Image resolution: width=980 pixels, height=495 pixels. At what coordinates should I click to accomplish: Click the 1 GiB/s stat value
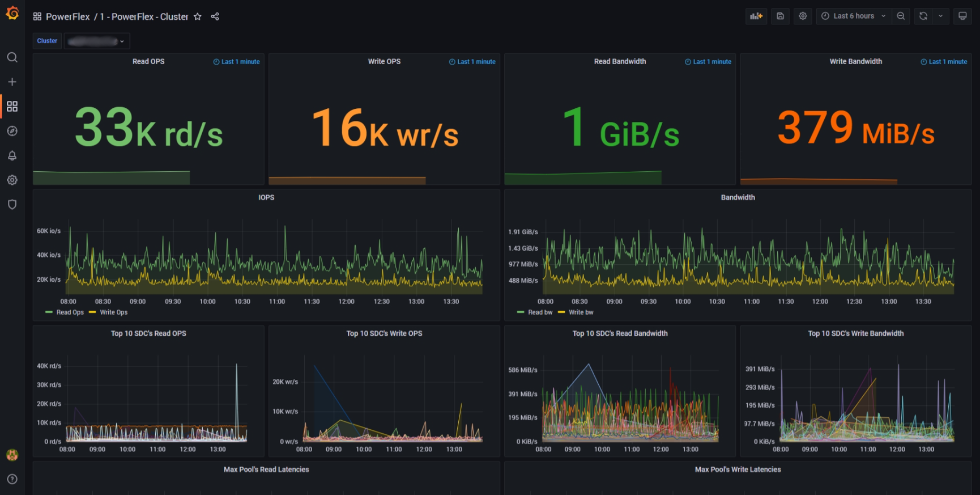tap(621, 128)
